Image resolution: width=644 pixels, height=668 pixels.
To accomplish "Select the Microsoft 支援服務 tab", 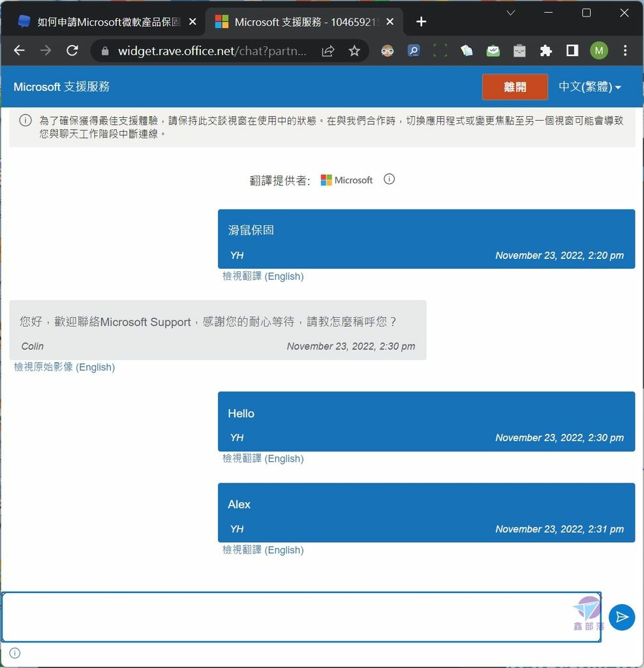I will [x=305, y=22].
